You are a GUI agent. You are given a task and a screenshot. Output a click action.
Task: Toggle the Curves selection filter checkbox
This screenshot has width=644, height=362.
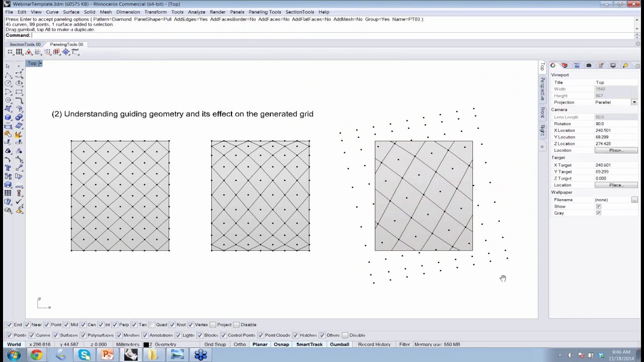[x=32, y=335]
